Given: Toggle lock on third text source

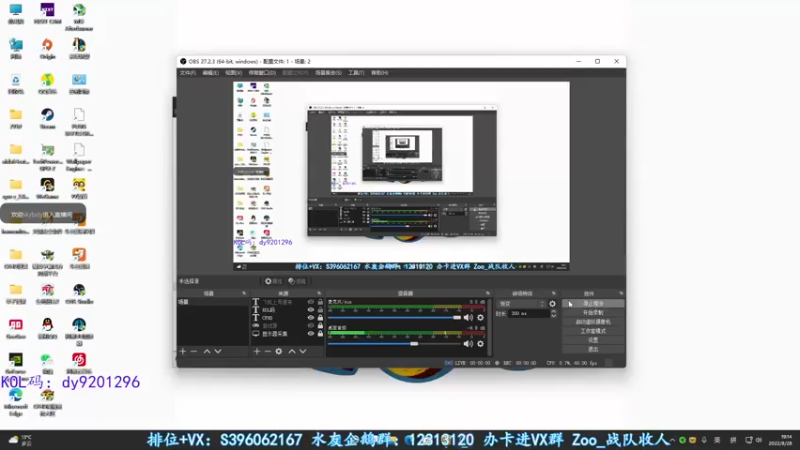Looking at the screenshot, I should [x=320, y=317].
